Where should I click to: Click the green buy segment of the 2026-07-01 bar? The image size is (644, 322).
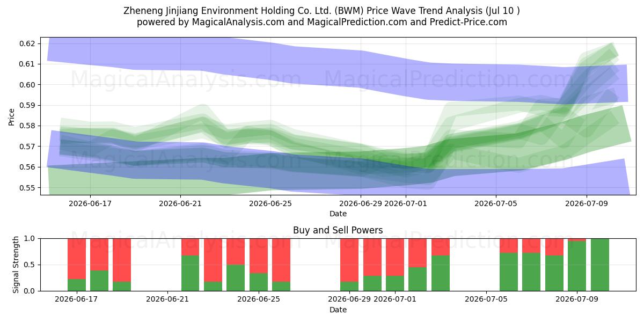(x=395, y=283)
